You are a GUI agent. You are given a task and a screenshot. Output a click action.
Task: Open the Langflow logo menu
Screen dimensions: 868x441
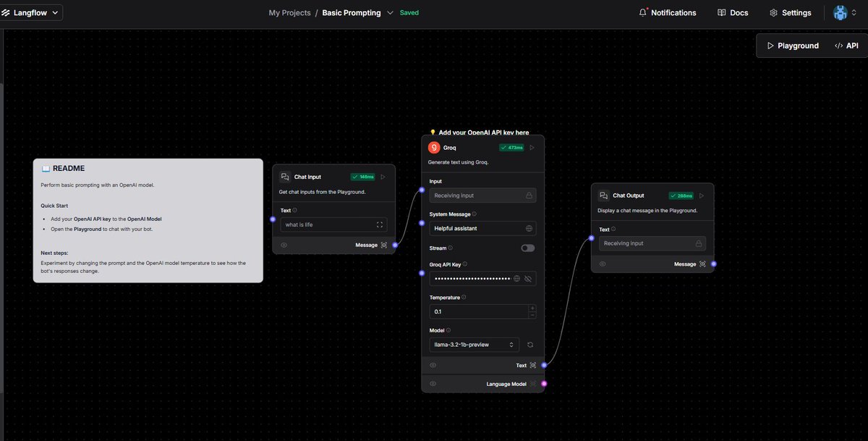point(31,12)
